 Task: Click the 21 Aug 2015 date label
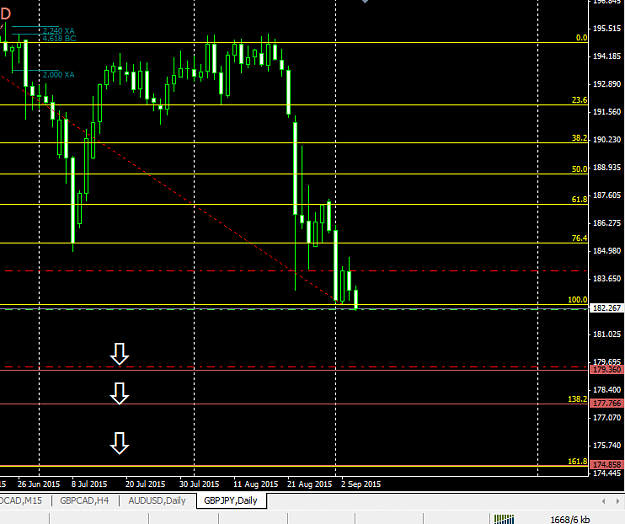coord(310,484)
